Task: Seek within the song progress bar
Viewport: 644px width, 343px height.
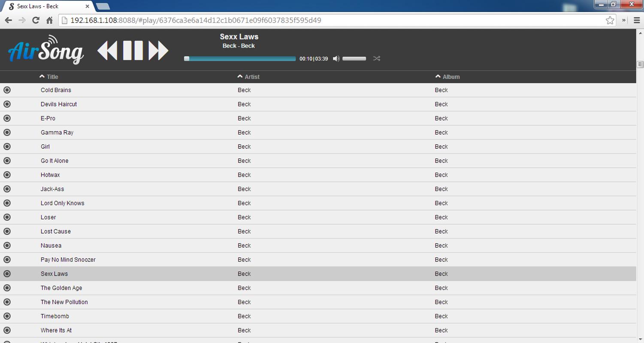Action: pos(240,59)
